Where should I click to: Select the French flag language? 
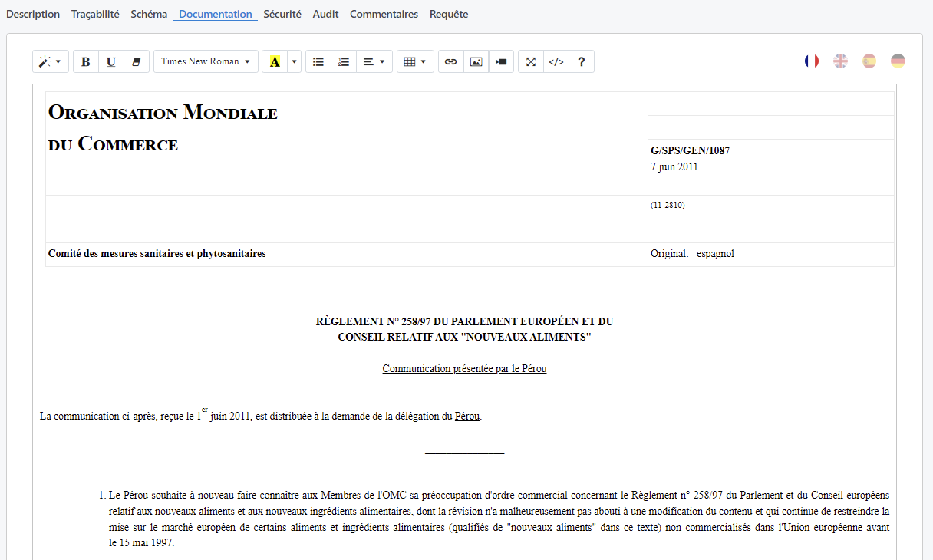[x=812, y=61]
